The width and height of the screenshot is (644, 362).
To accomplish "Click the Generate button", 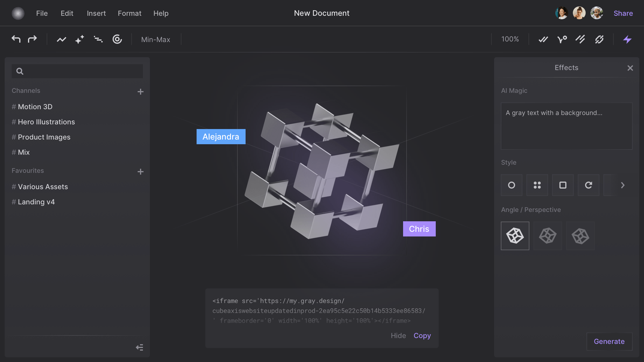I will 609,341.
